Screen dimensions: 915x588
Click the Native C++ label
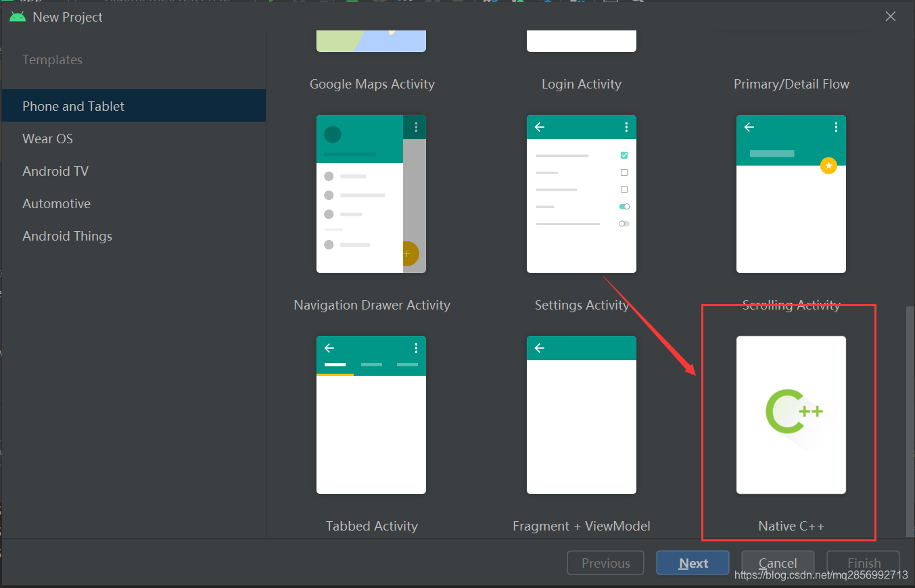pos(791,526)
